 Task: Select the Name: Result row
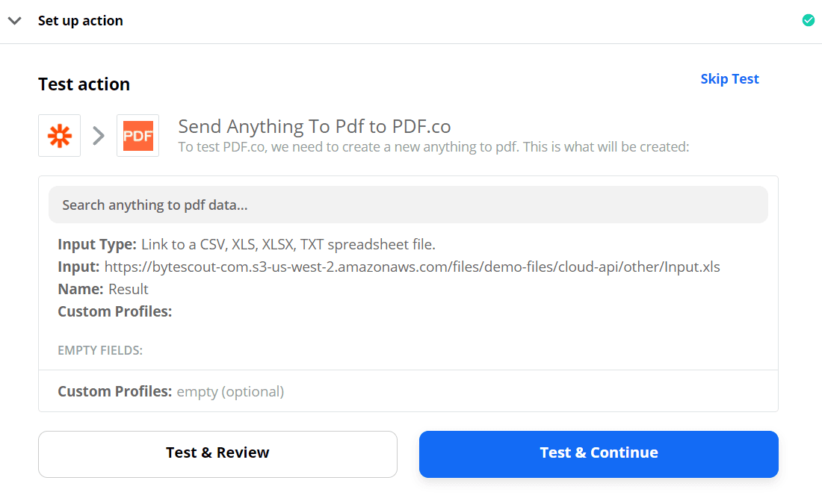point(103,289)
